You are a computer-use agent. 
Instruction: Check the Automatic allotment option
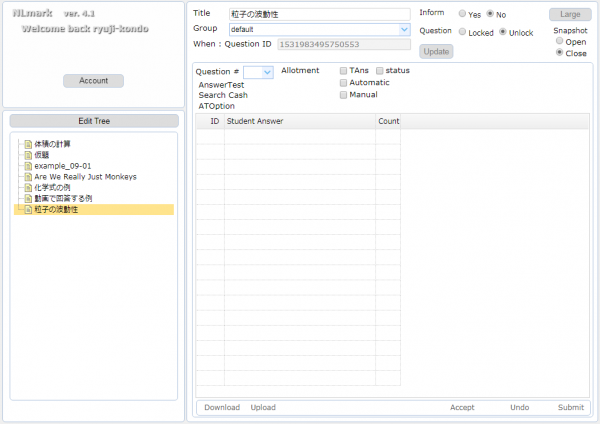pyautogui.click(x=344, y=83)
